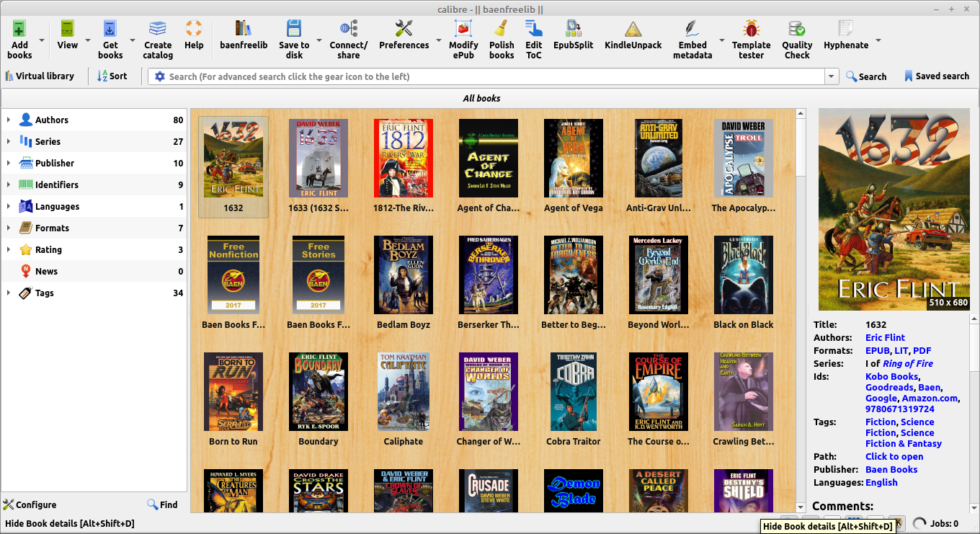Open the Amazon.com identifier link

930,398
